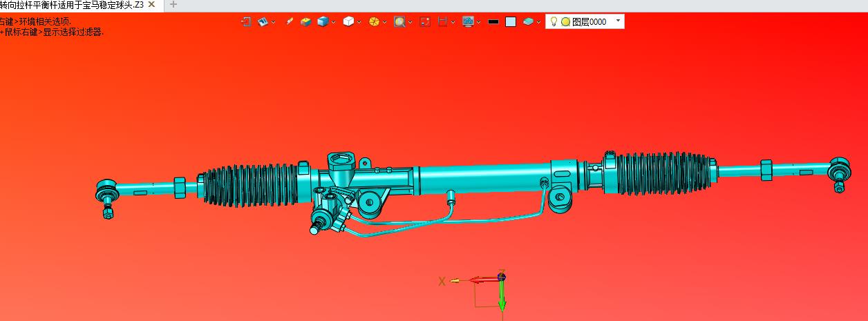
Task: Click the yellow circle layer color
Action: click(x=565, y=21)
